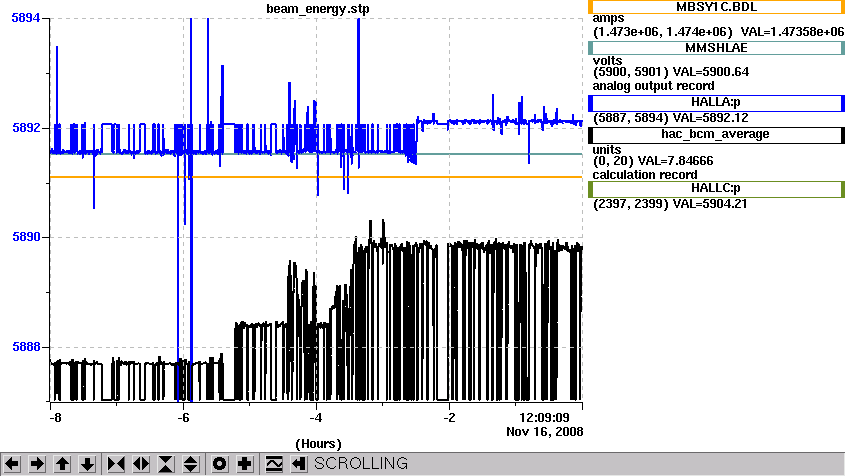Click the 12:09:09 timestamp label
This screenshot has width=845, height=476.
pos(544,418)
